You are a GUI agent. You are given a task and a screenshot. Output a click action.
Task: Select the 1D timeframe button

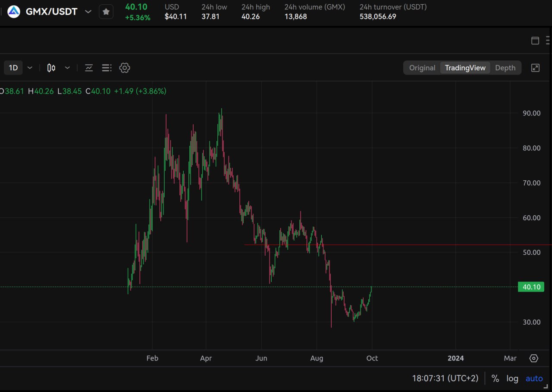(13, 68)
